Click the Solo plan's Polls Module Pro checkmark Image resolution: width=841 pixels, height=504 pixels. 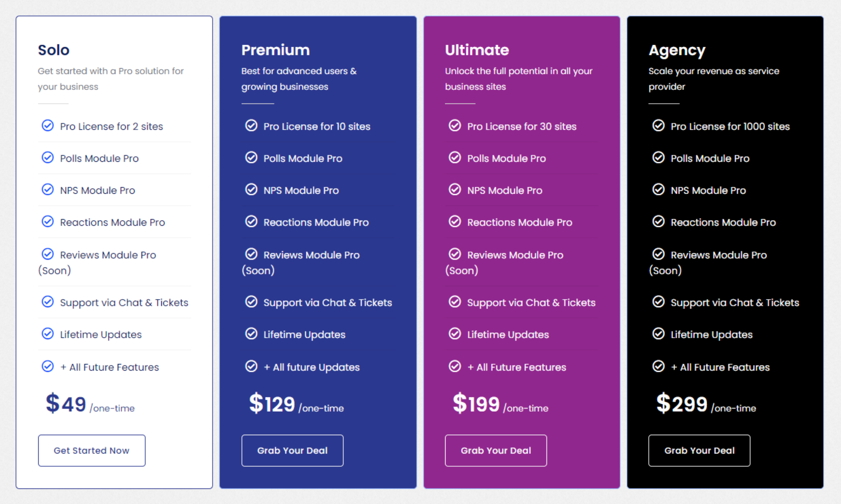point(48,158)
